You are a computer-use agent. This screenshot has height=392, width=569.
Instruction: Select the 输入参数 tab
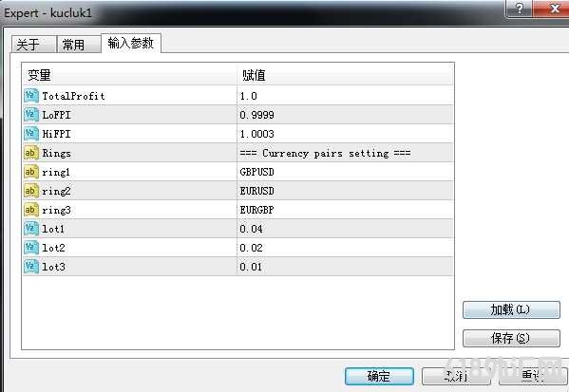point(131,43)
